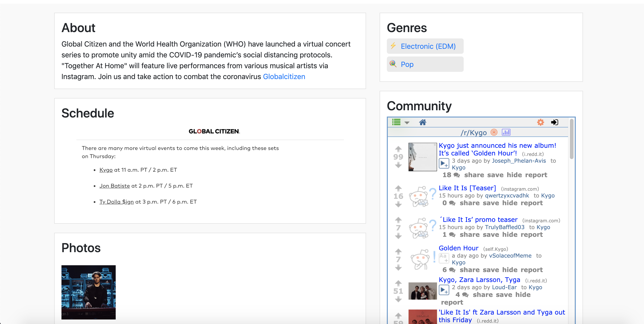Report the Kygo, Zara Larsson, Tyga post
This screenshot has width=644, height=324.
pos(452,303)
